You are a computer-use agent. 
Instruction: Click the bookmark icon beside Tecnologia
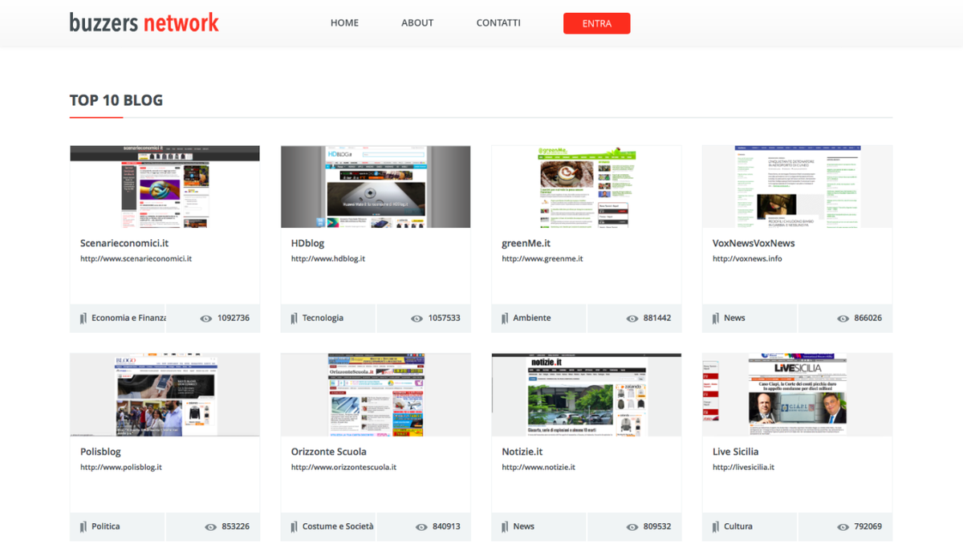294,319
